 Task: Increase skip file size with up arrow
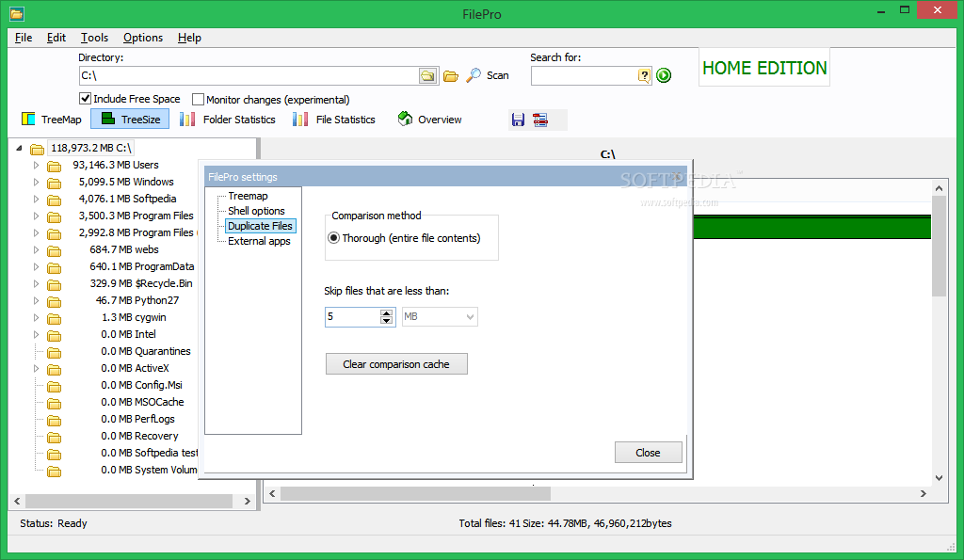point(386,312)
